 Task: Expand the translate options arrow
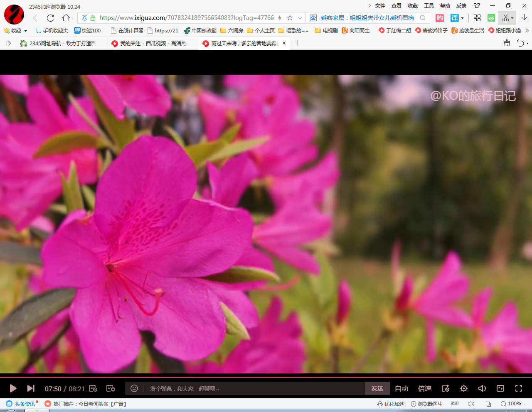tap(462, 18)
